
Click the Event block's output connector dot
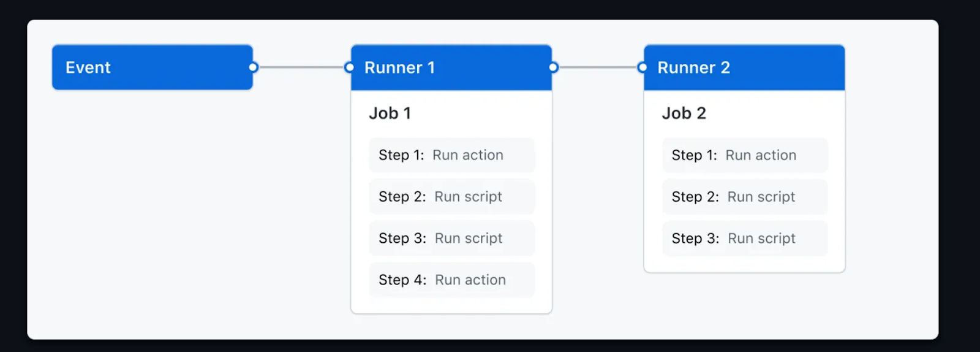tap(253, 67)
